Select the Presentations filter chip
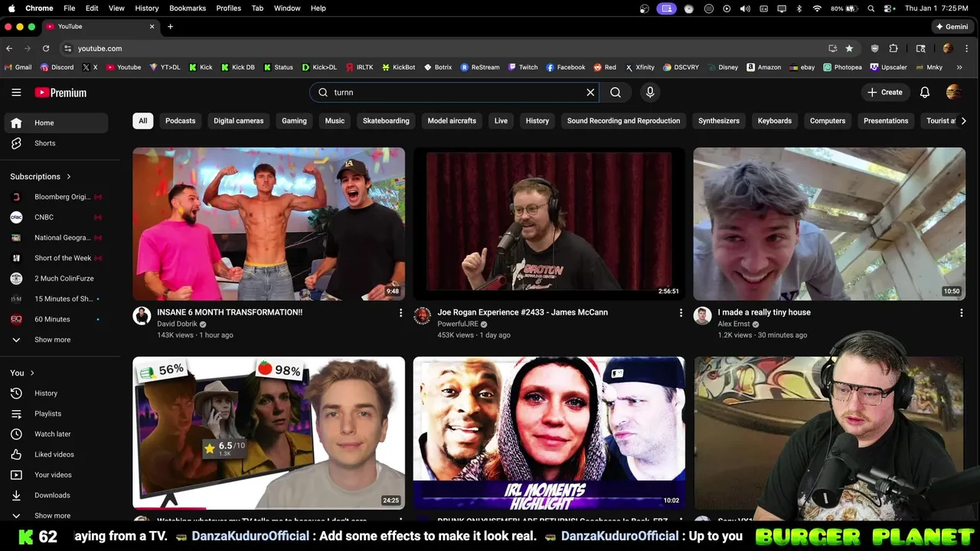Screen dimensions: 980x551 coord(886,121)
